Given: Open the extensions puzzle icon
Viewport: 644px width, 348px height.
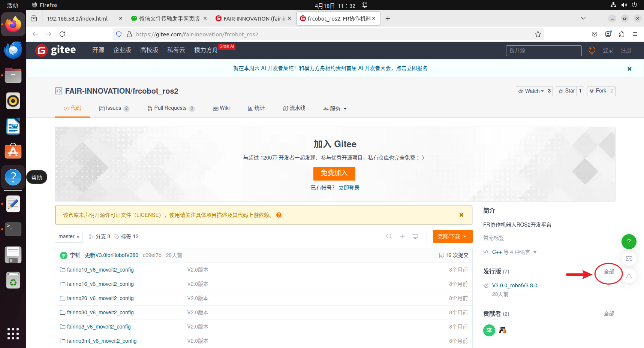Looking at the screenshot, I should 622,34.
